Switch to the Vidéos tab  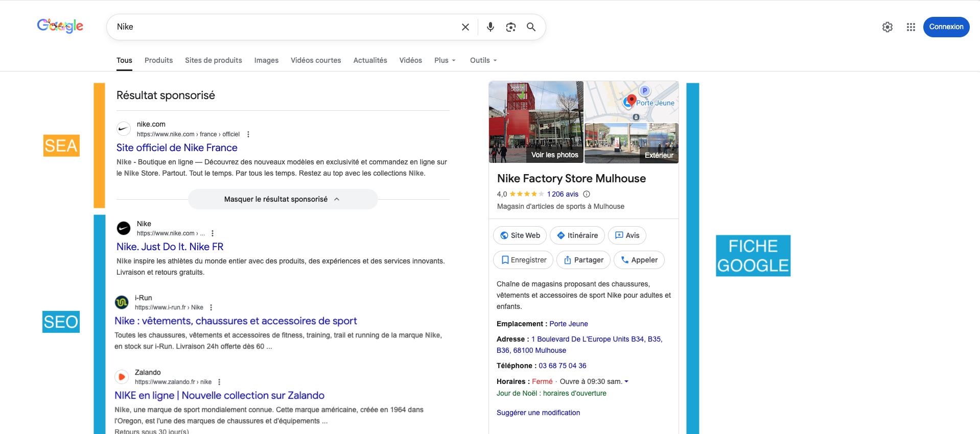pos(410,60)
